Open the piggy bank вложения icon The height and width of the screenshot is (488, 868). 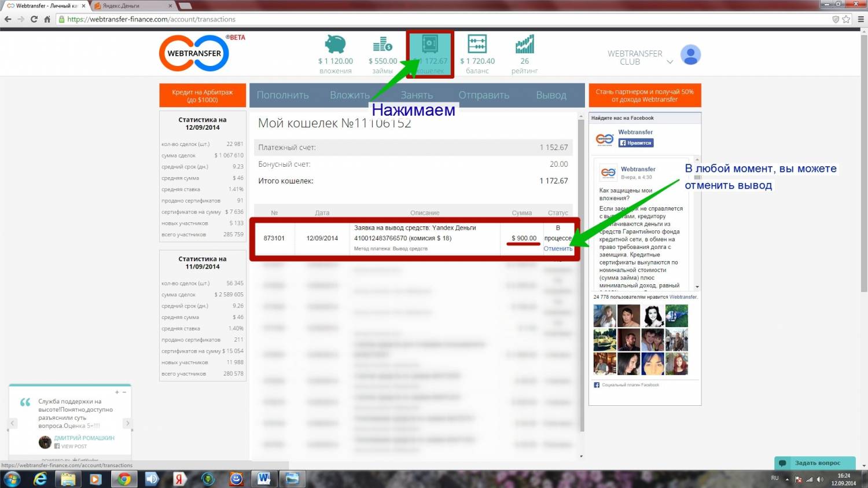335,45
